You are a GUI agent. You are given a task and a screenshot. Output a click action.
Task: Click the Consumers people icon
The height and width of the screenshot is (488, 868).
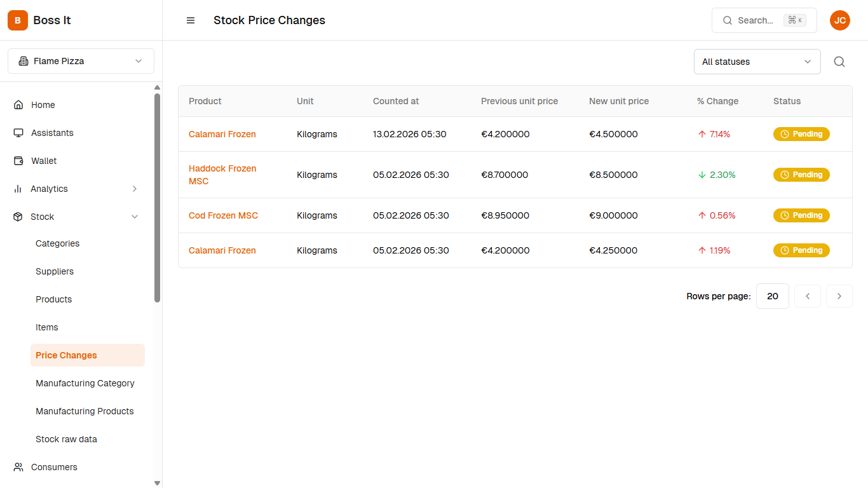tap(18, 467)
